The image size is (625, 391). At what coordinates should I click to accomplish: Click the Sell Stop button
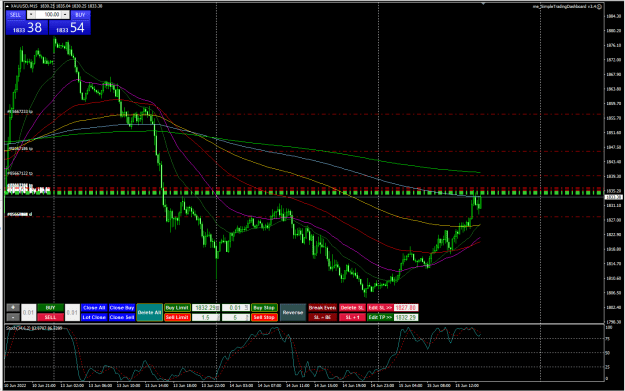coord(264,317)
